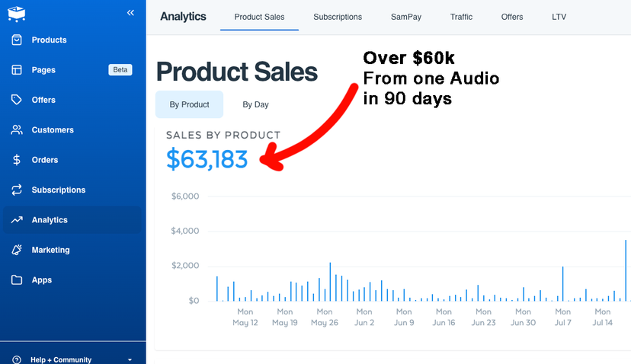Click the Beta badge next to Pages
Screen dimensions: 631x364
(120, 70)
